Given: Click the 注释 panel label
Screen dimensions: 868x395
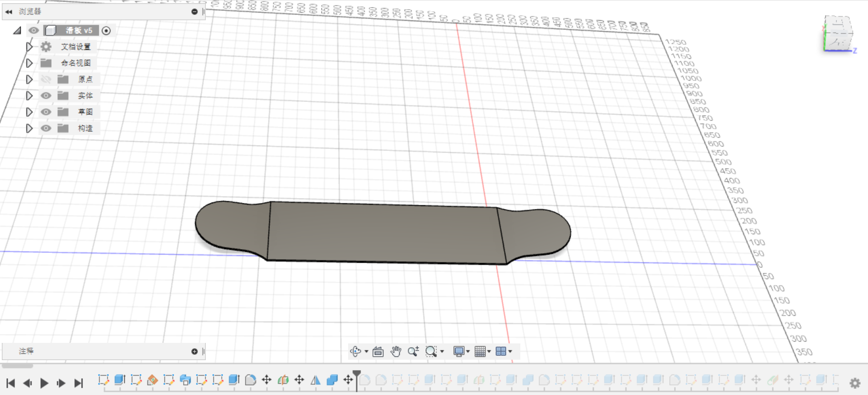Looking at the screenshot, I should (x=26, y=351).
